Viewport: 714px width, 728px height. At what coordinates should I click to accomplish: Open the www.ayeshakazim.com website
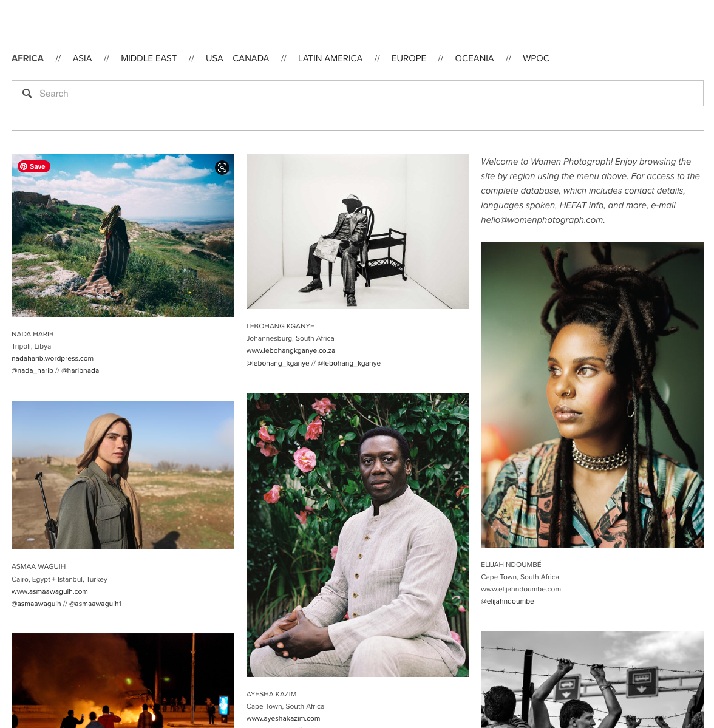coord(283,718)
